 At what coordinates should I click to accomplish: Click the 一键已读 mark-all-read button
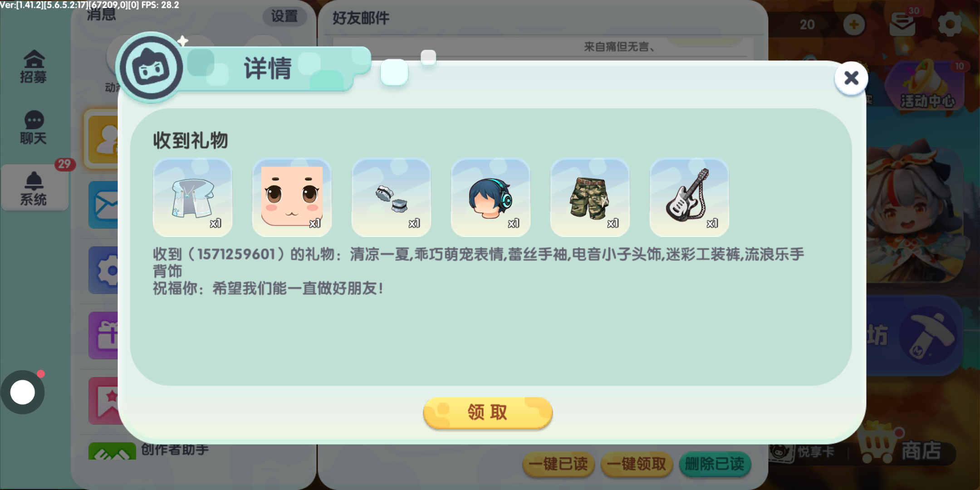(559, 464)
